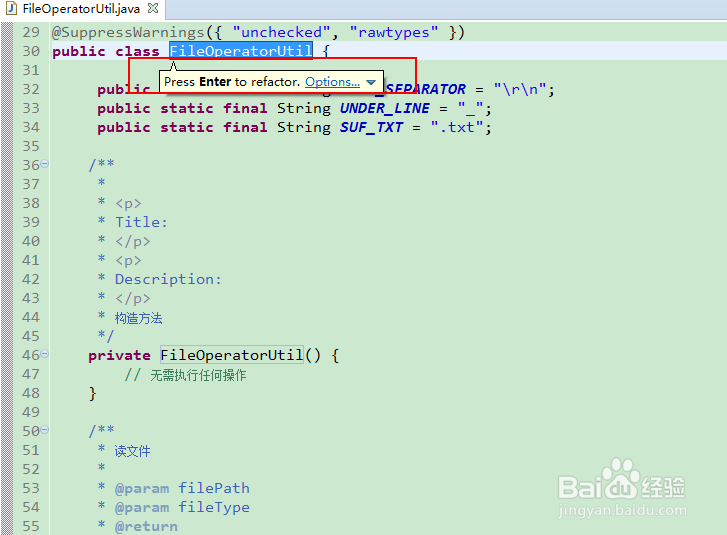Collapse the constructor fold at line 46

[x=45, y=354]
